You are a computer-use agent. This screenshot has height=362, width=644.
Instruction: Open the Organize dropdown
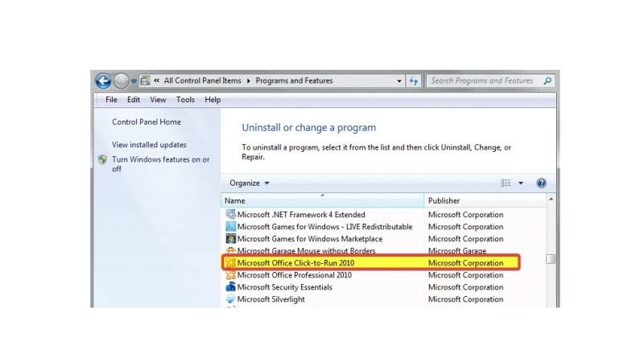pos(250,183)
